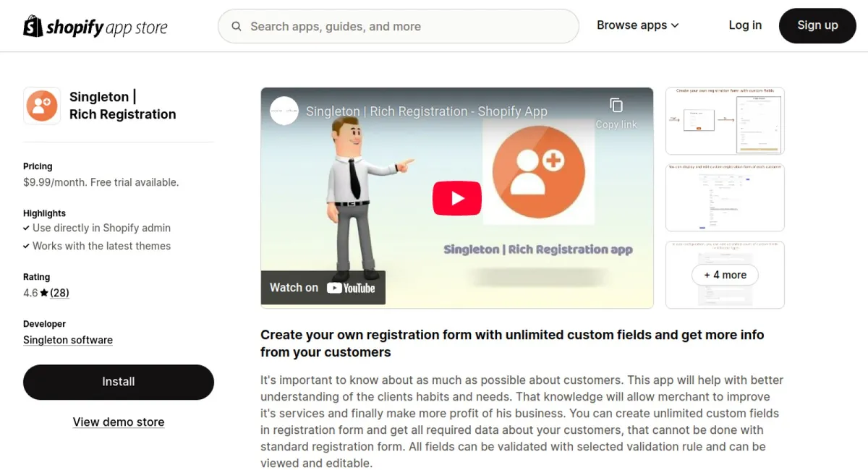
Task: Open the Shopify app store logo
Action: 95,27
